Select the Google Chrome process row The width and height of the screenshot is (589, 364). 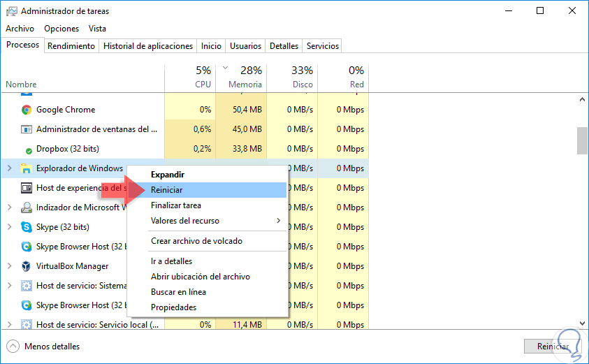point(185,110)
